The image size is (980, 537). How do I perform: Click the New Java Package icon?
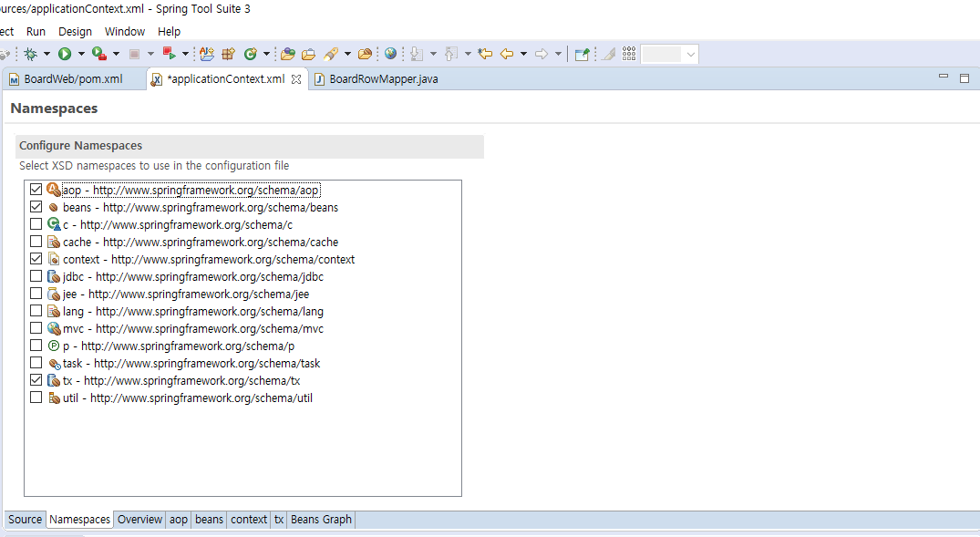point(229,55)
